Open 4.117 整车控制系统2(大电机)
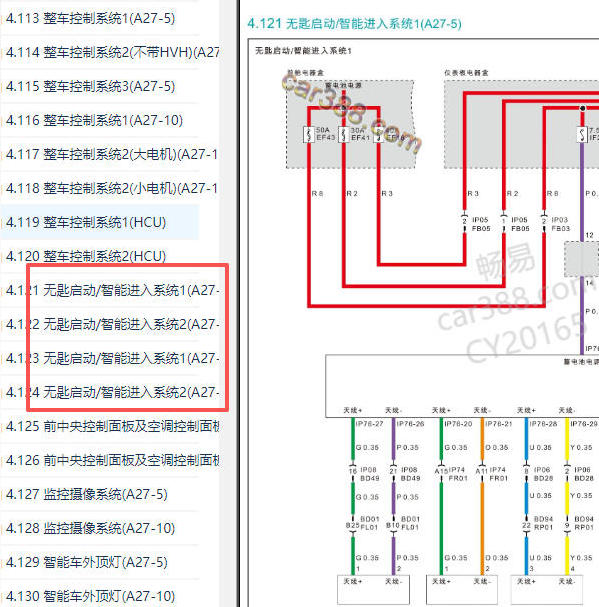 tap(112, 154)
